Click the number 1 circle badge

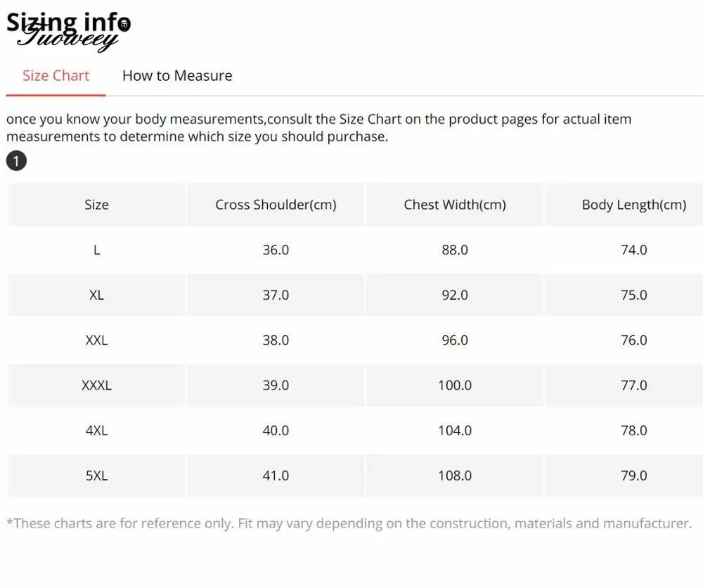[17, 160]
